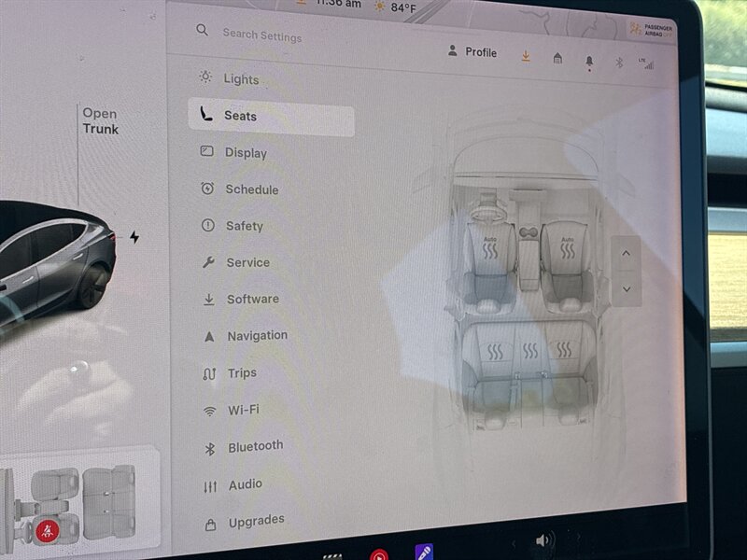Open the Trips settings menu
747x560 pixels.
230,372
